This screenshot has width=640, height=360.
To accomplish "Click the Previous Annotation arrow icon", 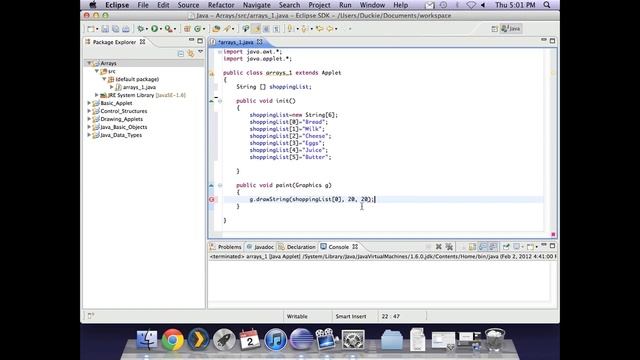I will tap(304, 29).
